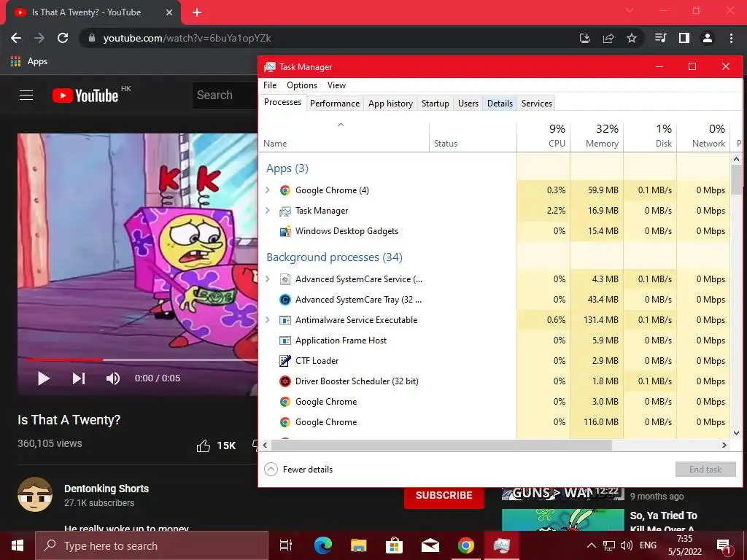Screen dimensions: 747x560
Task: Click Task Manager vertical scrollbar thumb
Action: pos(737,179)
